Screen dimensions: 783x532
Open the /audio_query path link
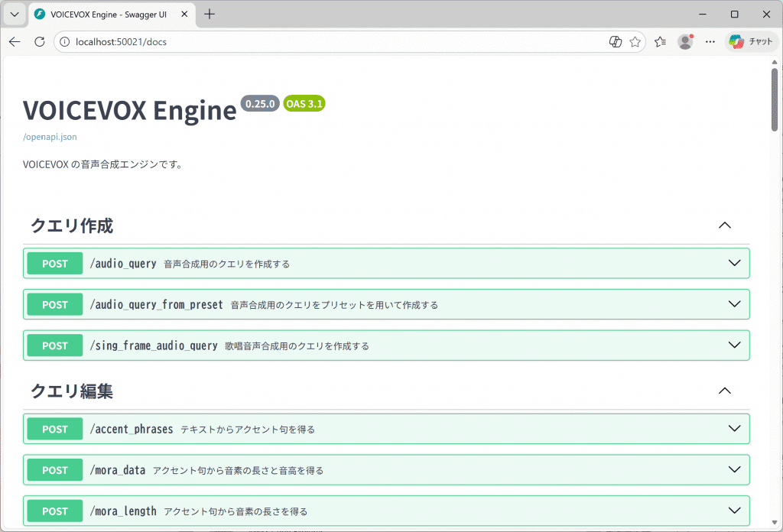[123, 264]
